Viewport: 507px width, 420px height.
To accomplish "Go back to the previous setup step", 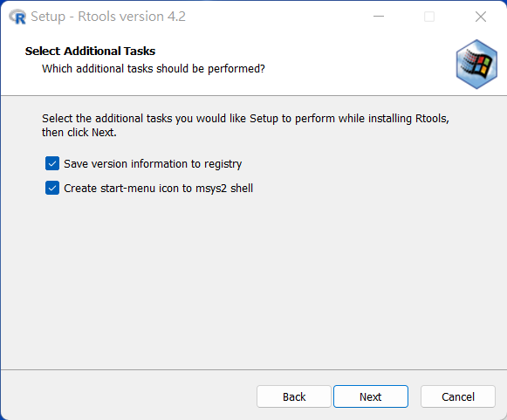I will pos(294,396).
